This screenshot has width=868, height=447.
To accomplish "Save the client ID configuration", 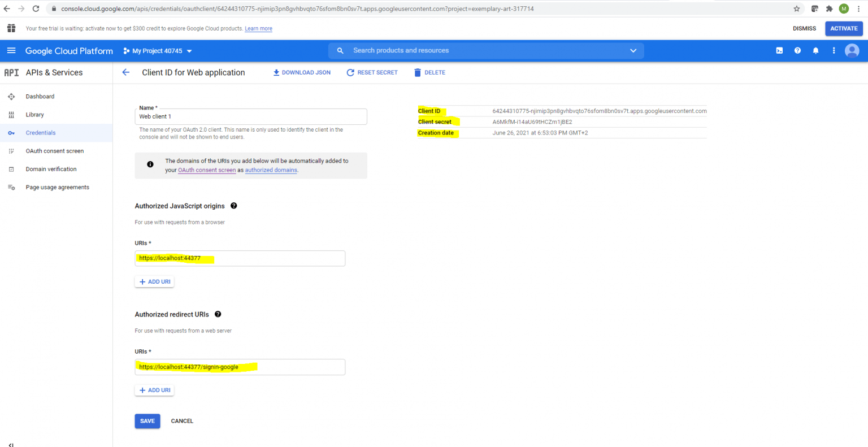I will point(147,421).
